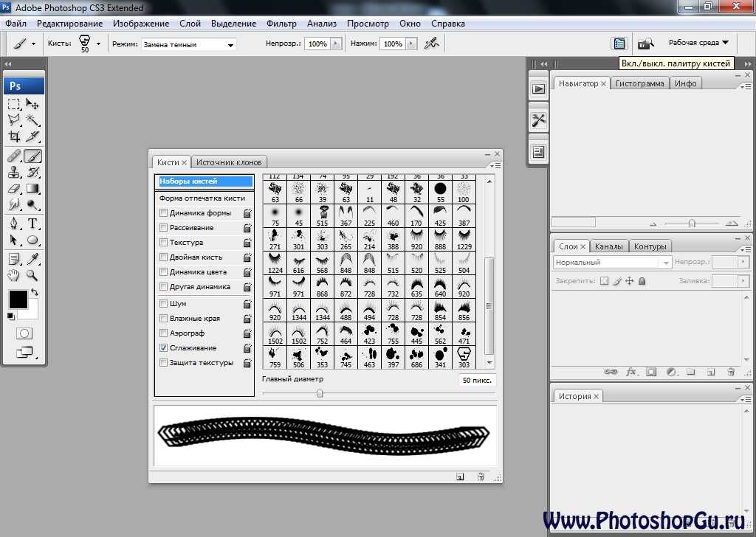Screen dimensions: 756x537
Task: Toggle the brushes palette button
Action: 619,44
